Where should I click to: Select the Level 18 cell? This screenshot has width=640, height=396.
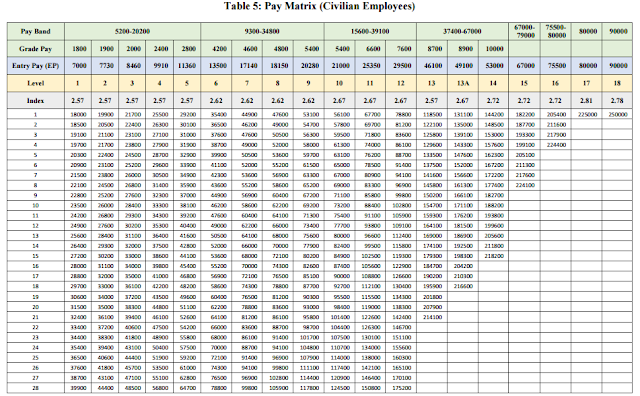tap(617, 83)
